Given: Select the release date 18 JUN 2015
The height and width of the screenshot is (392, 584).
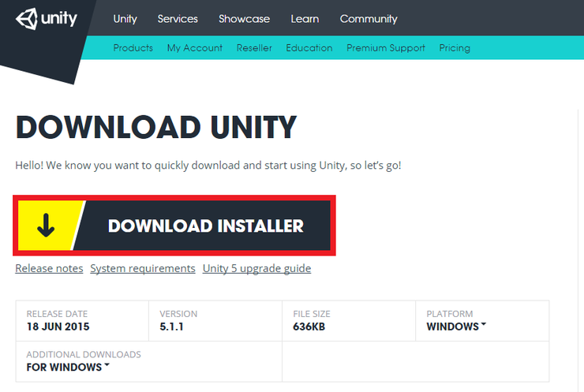Looking at the screenshot, I should click(58, 327).
